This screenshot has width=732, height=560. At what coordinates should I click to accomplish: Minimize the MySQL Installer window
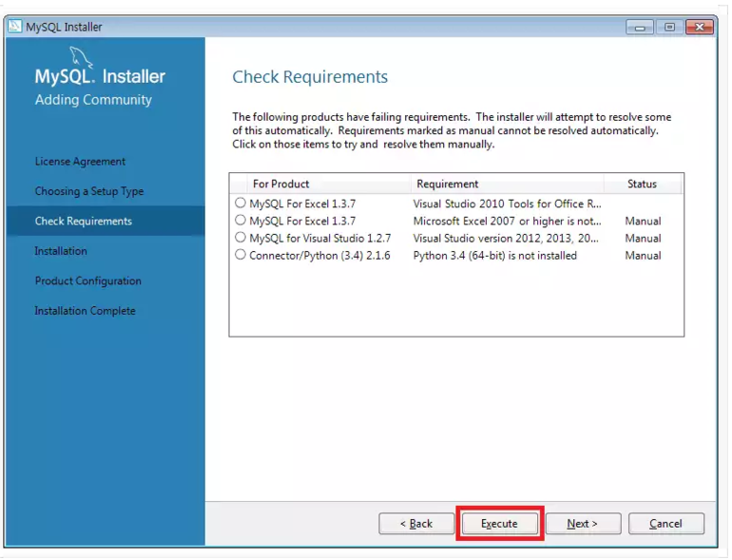click(x=640, y=27)
